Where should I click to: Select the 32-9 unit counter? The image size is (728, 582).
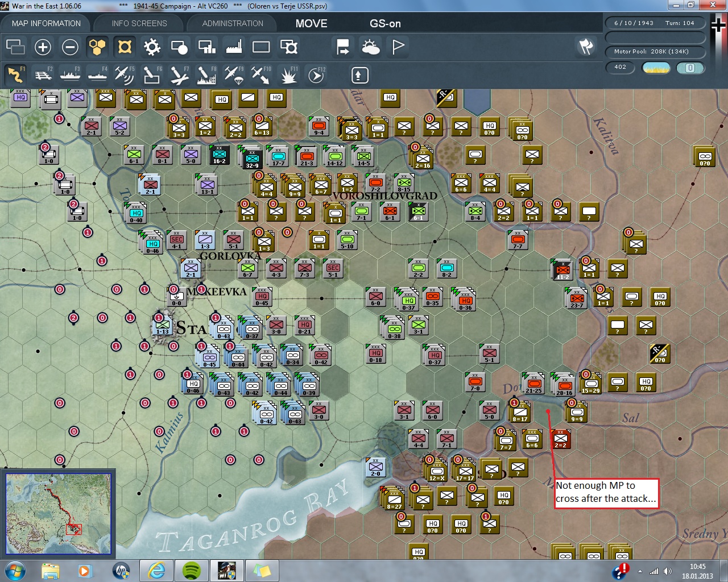252,159
